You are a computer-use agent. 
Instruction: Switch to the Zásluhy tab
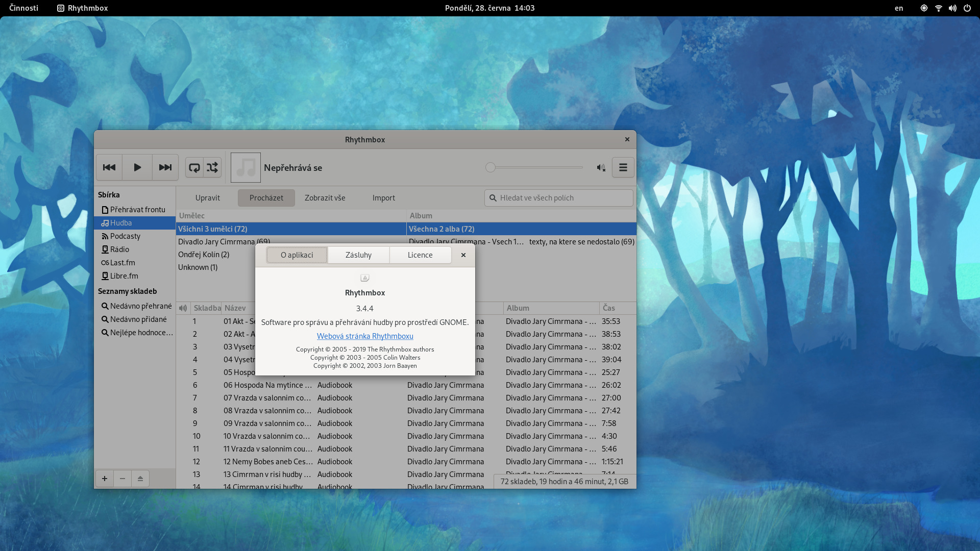pyautogui.click(x=358, y=255)
